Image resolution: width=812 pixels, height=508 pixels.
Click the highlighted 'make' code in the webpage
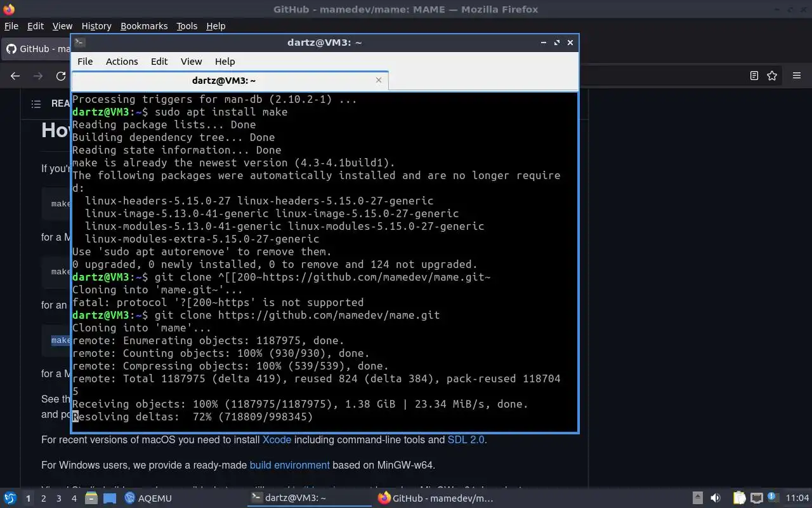[x=61, y=340]
